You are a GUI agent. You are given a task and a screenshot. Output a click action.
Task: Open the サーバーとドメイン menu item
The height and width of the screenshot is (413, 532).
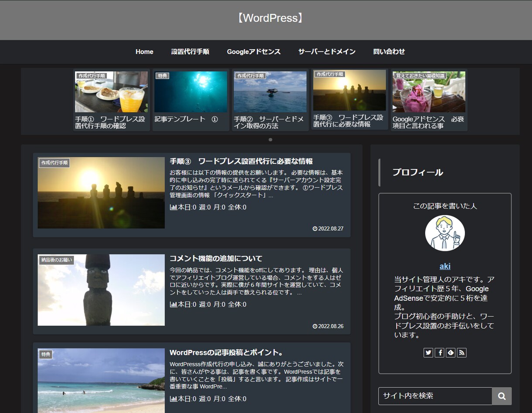coord(327,51)
